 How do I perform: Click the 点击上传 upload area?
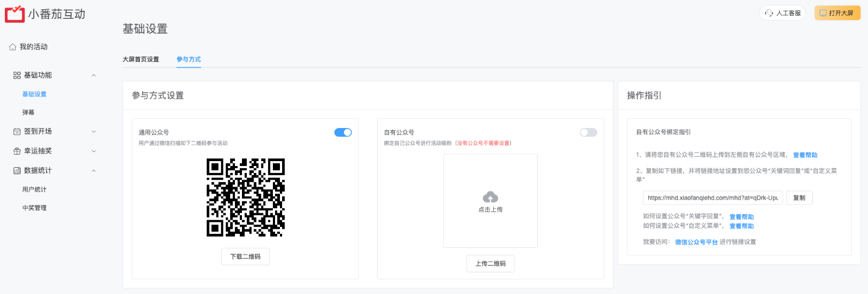[490, 201]
